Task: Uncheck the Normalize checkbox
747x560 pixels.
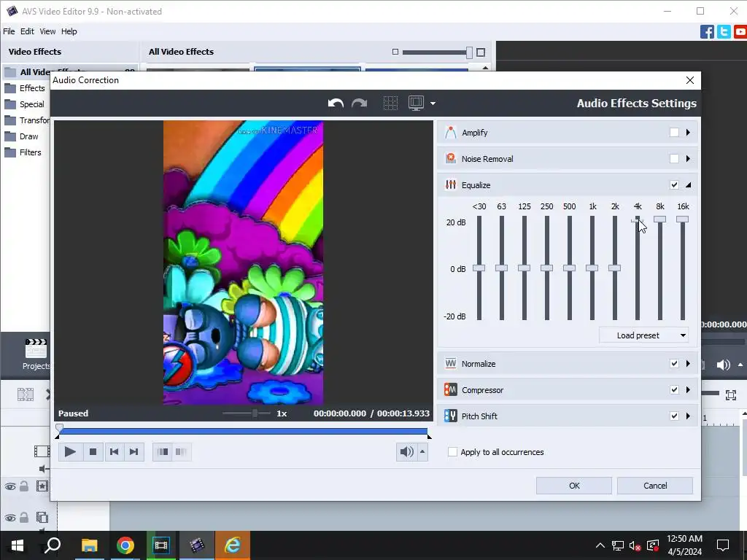Action: coord(674,363)
